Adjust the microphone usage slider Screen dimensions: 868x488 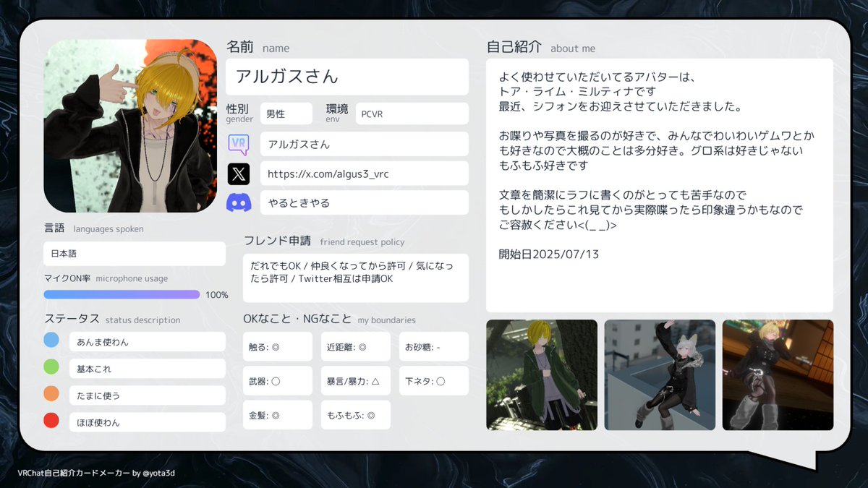pyautogui.click(x=122, y=294)
